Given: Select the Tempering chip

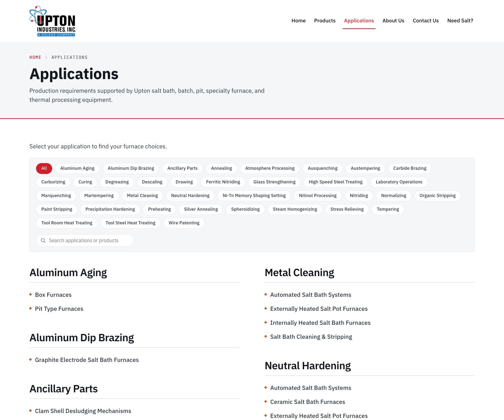Looking at the screenshot, I should click(x=388, y=209).
